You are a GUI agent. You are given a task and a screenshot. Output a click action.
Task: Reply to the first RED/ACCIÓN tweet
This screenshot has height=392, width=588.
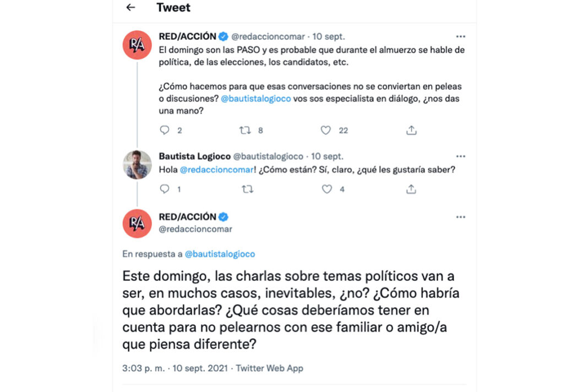point(165,130)
